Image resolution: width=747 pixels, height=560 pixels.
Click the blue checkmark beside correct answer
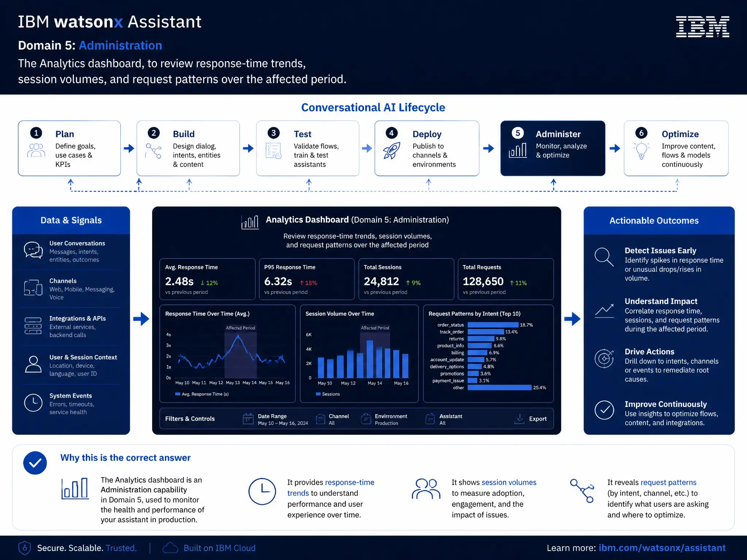(35, 463)
